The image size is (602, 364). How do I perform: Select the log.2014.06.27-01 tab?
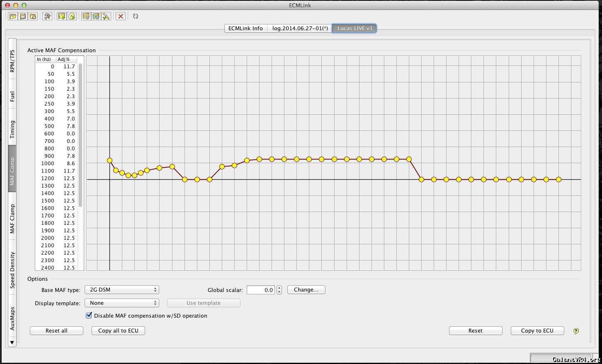(300, 29)
